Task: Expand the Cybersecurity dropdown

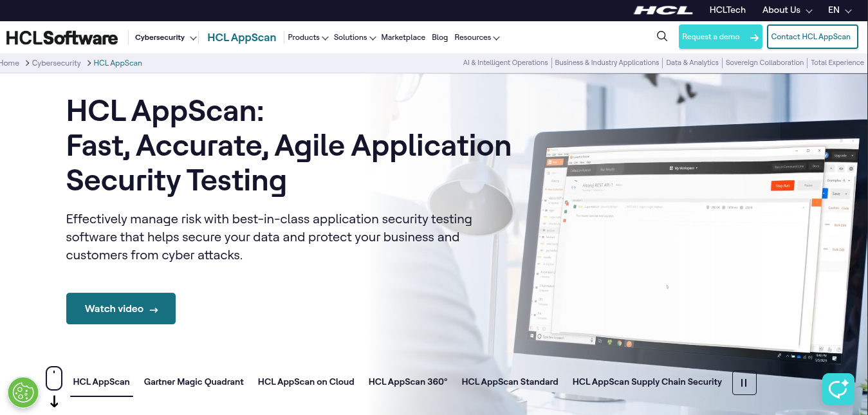Action: [165, 38]
